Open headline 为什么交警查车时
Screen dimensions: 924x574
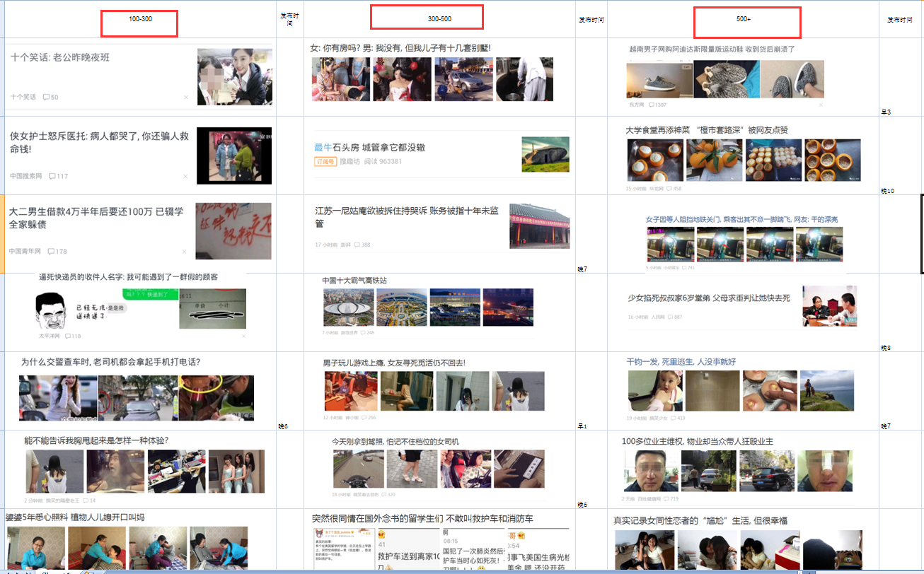110,362
